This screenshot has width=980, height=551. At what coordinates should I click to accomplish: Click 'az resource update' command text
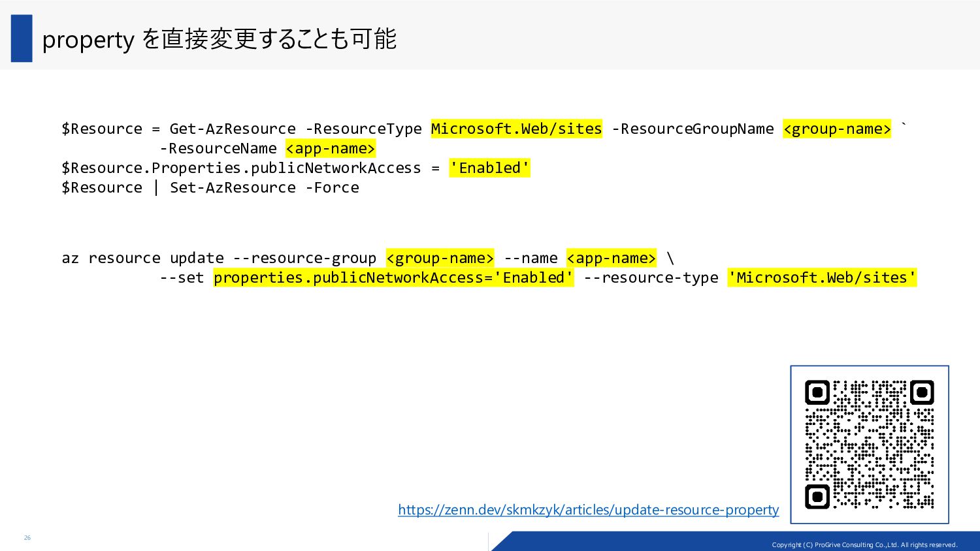click(x=142, y=259)
